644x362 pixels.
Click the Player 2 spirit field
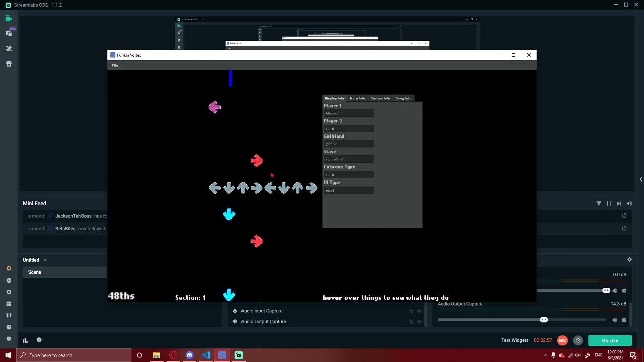click(x=349, y=129)
